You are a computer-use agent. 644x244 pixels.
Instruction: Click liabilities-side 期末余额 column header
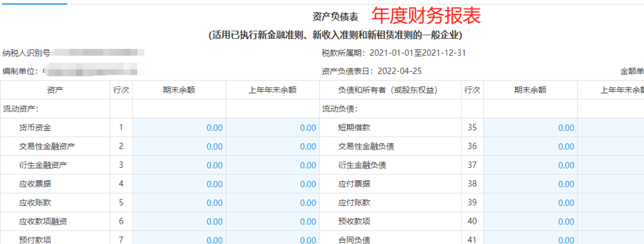[x=530, y=90]
